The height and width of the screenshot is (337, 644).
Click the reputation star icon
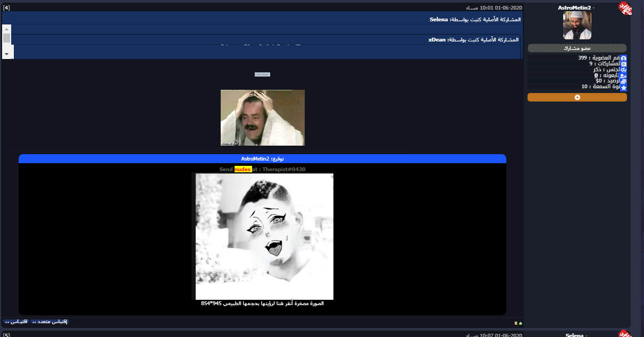point(624,87)
